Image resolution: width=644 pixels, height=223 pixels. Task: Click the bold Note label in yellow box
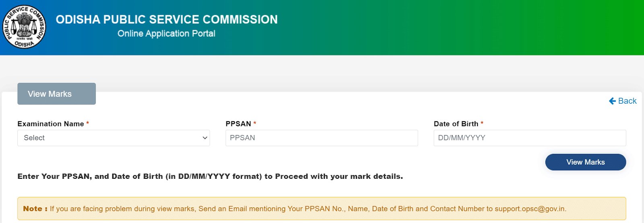point(35,209)
